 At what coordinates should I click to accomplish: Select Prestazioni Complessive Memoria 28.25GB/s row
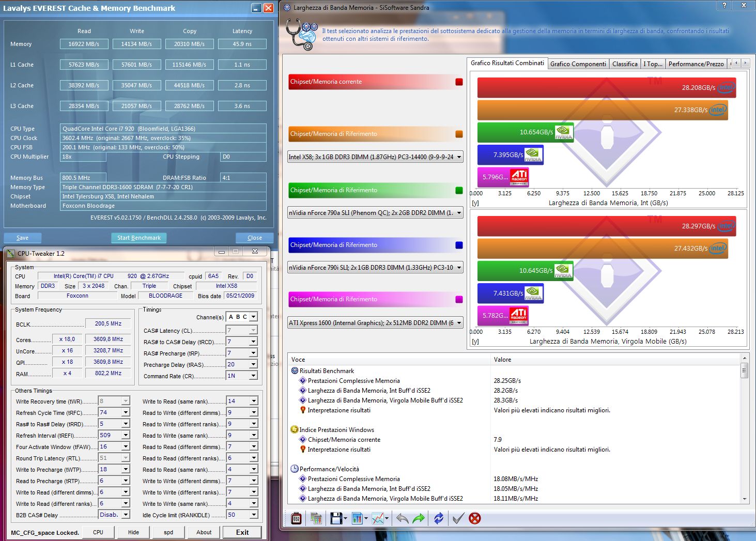click(x=517, y=381)
